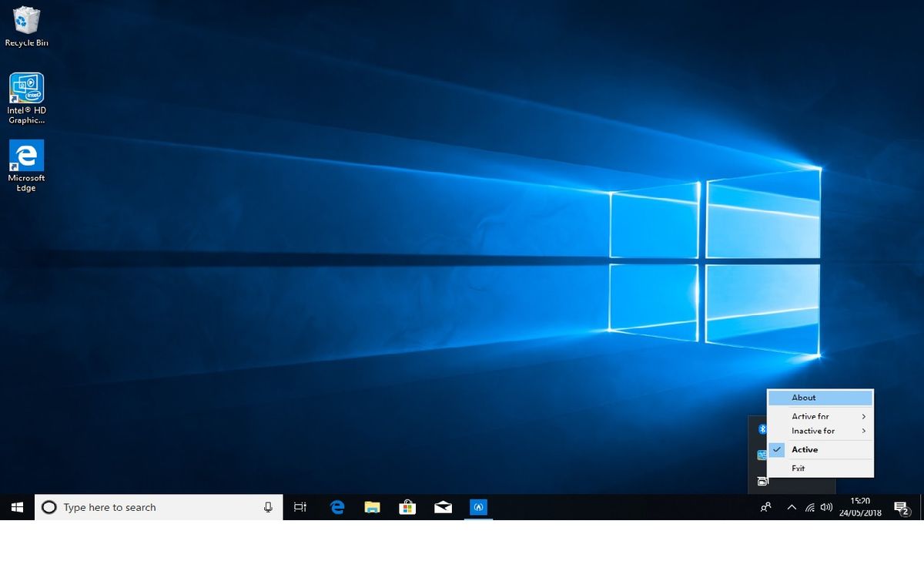Click the network status icon
Image resolution: width=924 pixels, height=578 pixels.
pyautogui.click(x=809, y=507)
